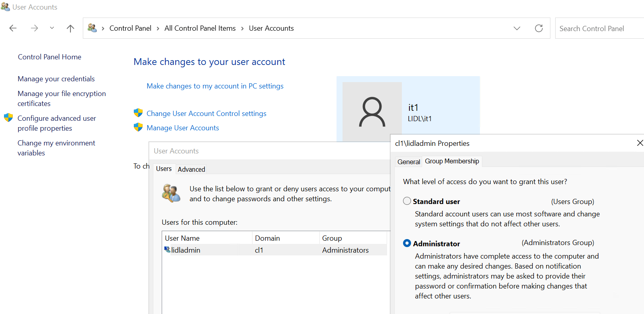Screen dimensions: 644x314
Task: Close the lidladmin Properties dialog
Action: click(x=640, y=143)
